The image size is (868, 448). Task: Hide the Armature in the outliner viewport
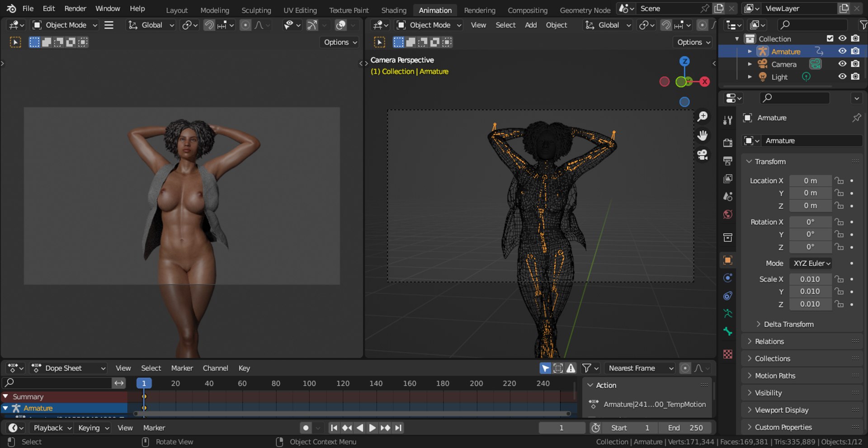(842, 51)
